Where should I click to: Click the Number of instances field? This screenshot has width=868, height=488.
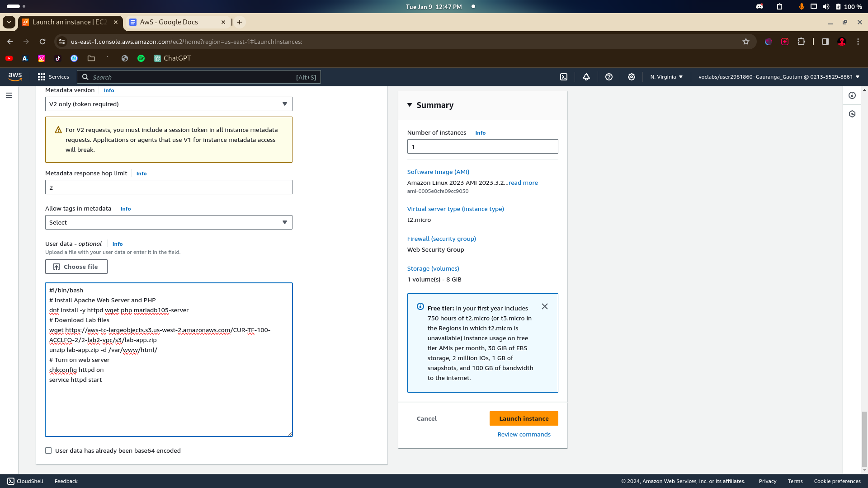pos(482,146)
